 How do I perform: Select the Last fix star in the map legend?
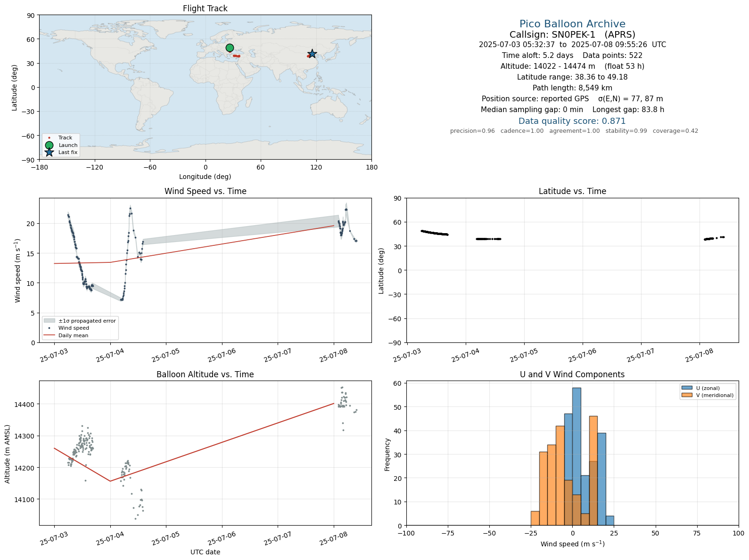coord(49,152)
